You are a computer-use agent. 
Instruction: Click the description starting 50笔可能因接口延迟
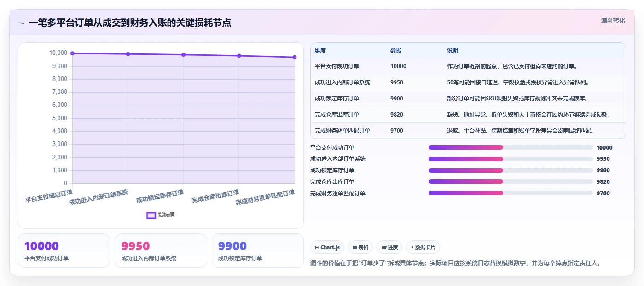point(518,82)
